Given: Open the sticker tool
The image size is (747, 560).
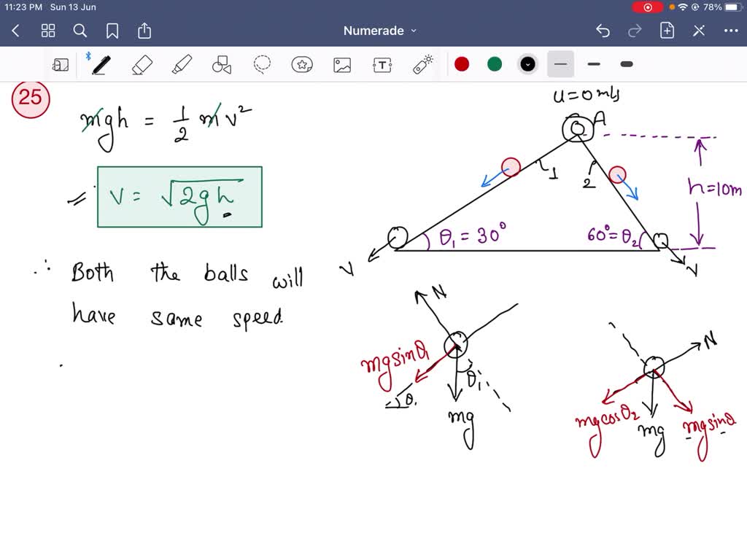Looking at the screenshot, I should 302,64.
